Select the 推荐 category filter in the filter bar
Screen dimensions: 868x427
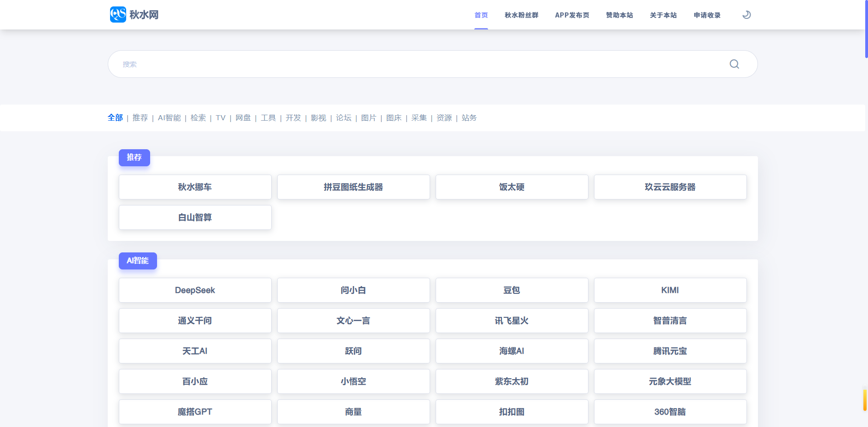pyautogui.click(x=140, y=118)
